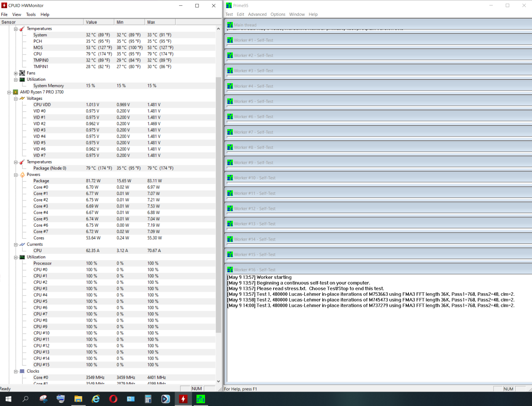This screenshot has width=532, height=406.
Task: Click the Prime95 icon on Main thread window
Action: click(x=230, y=25)
